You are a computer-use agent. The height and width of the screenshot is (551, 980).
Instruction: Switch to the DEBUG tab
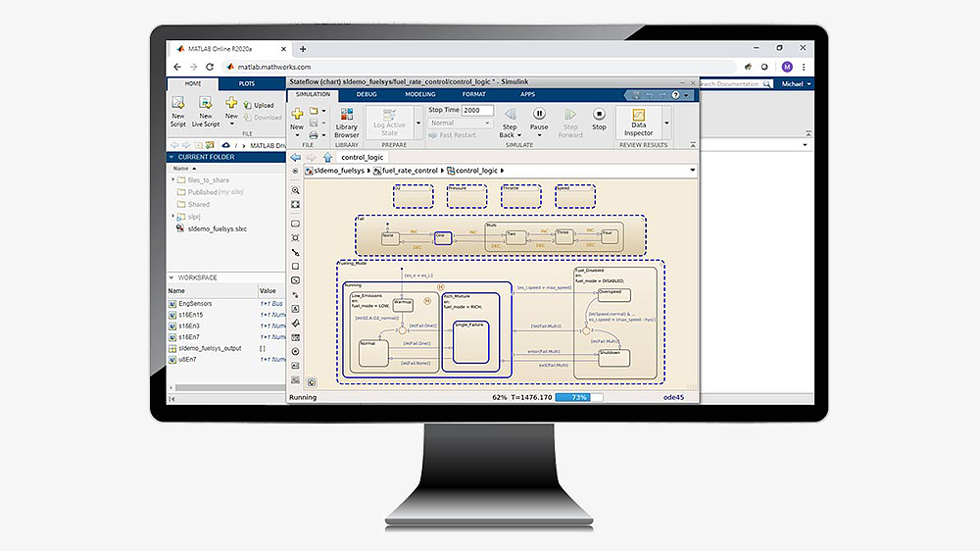(x=367, y=94)
